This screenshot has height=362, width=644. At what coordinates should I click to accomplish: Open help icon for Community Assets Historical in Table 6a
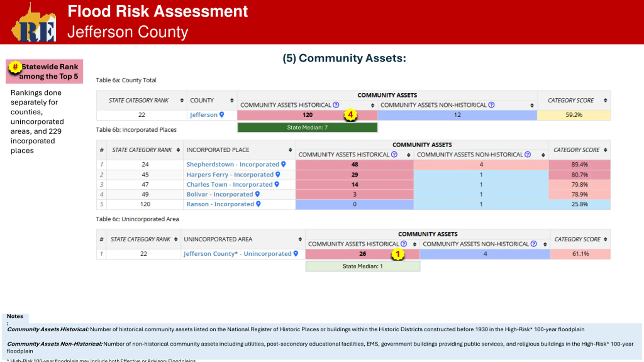(336, 105)
